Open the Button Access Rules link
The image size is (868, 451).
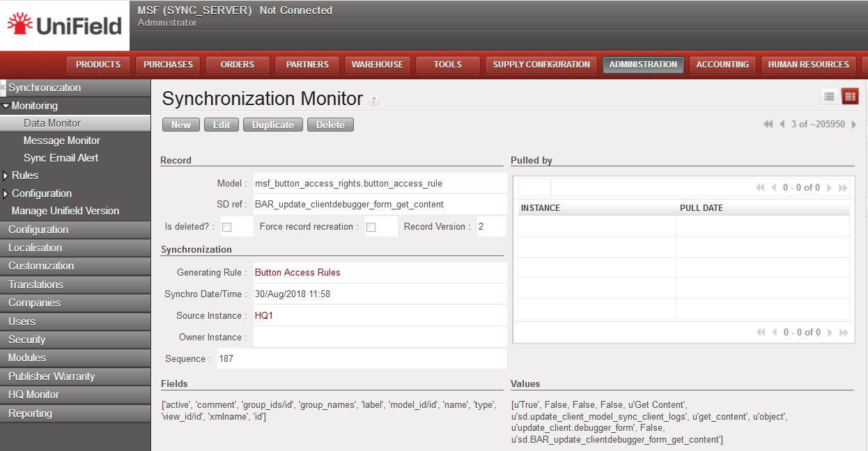[x=297, y=273]
